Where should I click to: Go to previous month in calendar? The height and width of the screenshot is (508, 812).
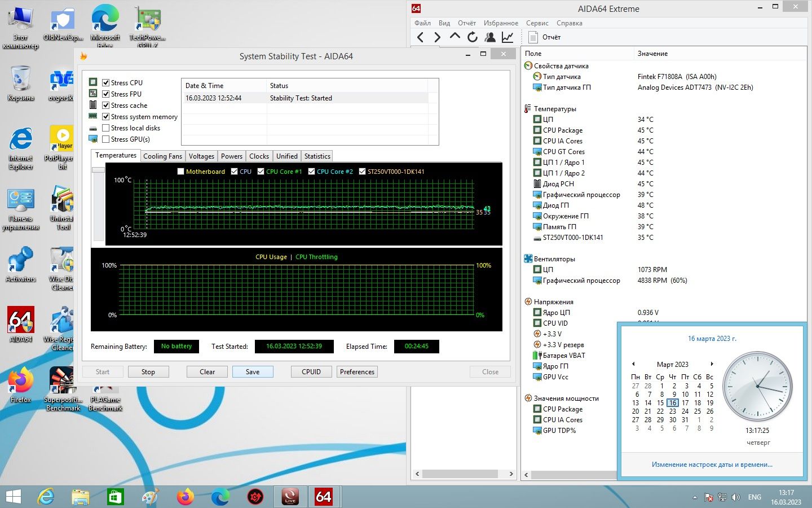[x=633, y=364]
